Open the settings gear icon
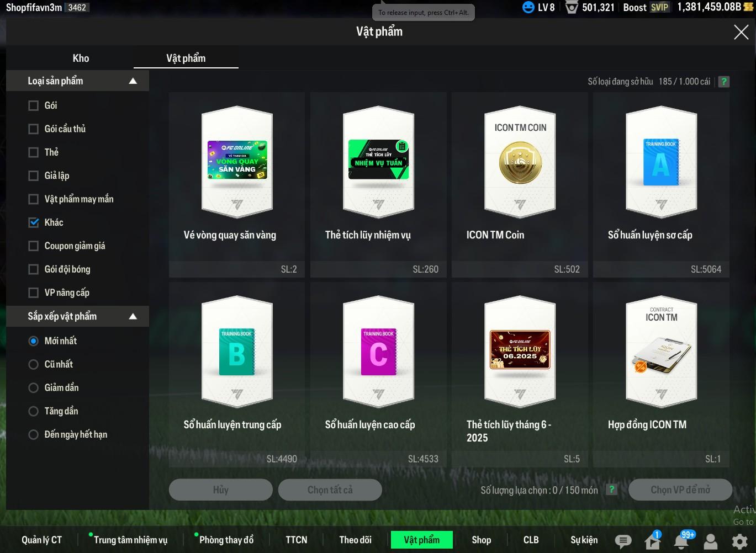The height and width of the screenshot is (553, 756). [739, 541]
